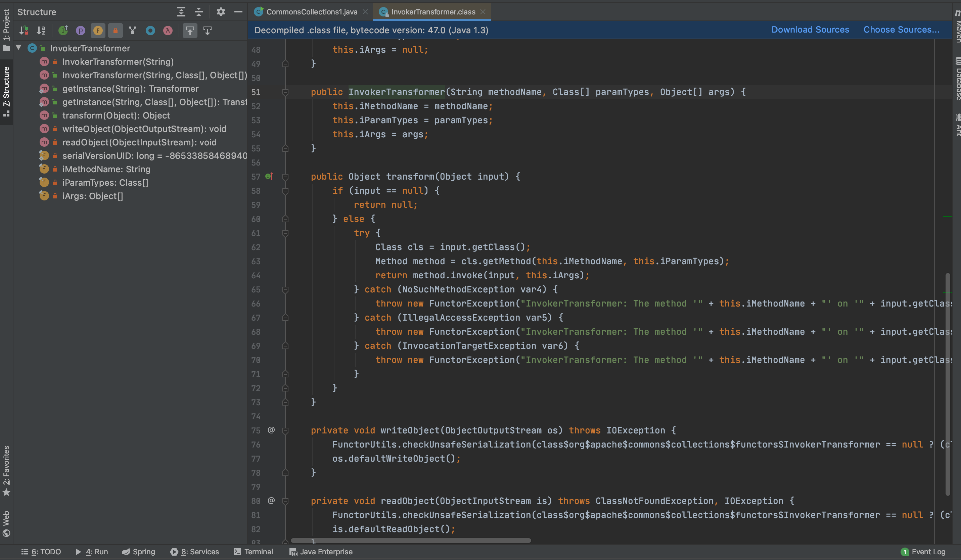
Task: Click Expand All icon in Structure header
Action: click(182, 12)
